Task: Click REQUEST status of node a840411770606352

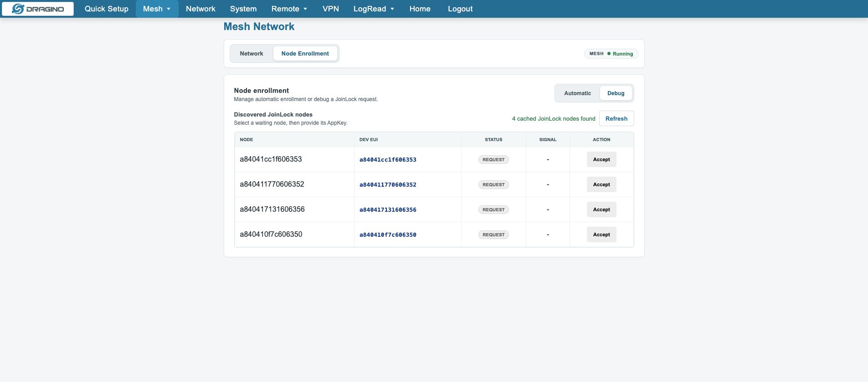Action: 493,185
